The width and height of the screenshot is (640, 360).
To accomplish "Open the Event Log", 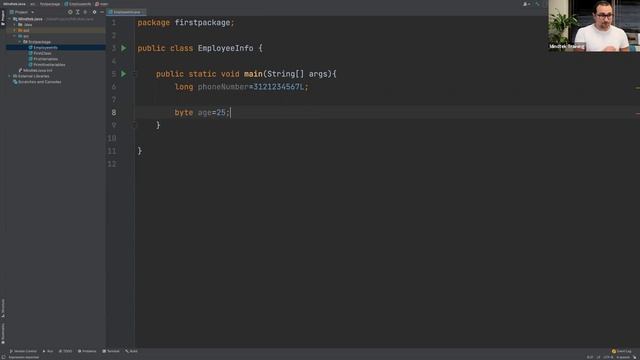I will tap(622, 351).
